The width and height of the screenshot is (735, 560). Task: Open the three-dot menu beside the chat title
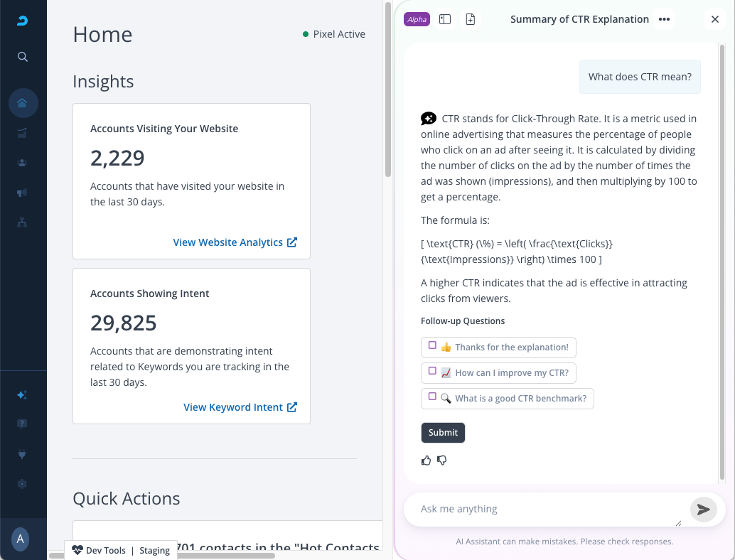point(664,19)
